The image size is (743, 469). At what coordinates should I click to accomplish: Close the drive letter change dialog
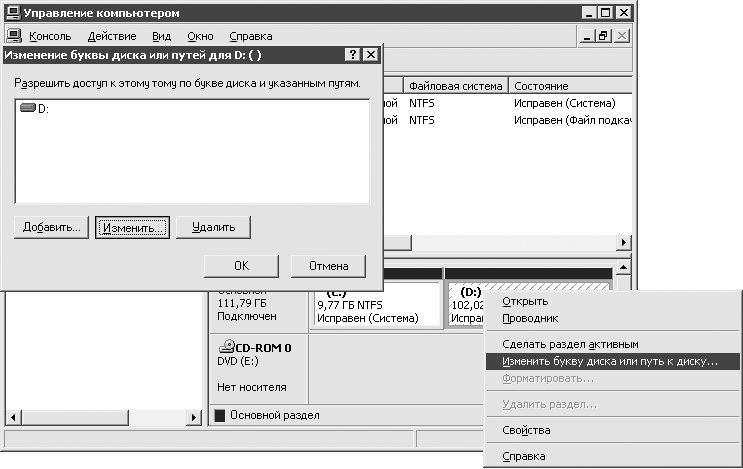click(x=370, y=54)
